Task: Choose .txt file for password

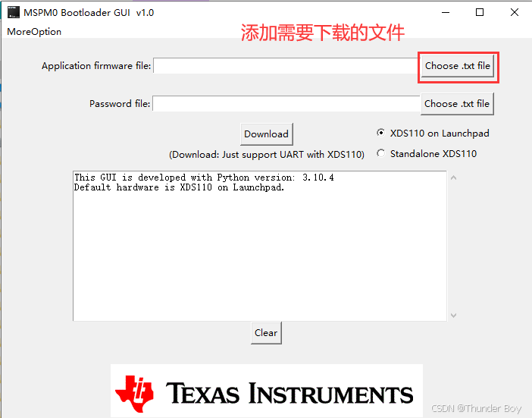Action: tap(457, 104)
